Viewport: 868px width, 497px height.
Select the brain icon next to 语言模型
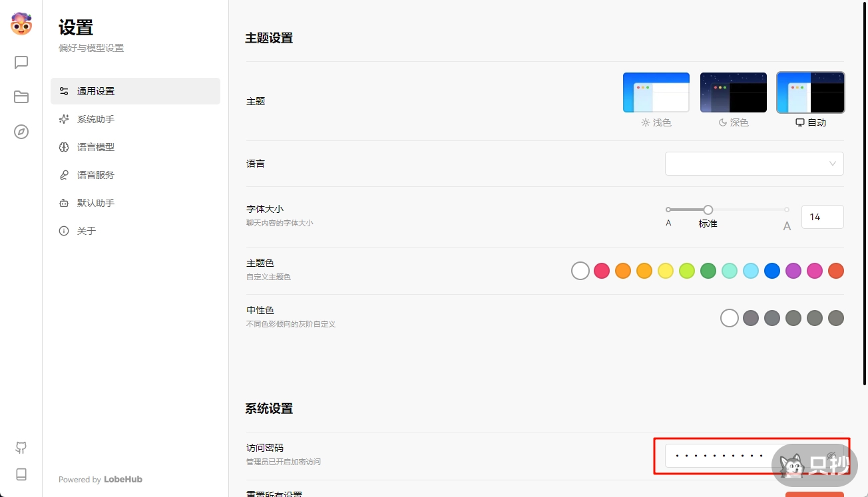pos(63,147)
